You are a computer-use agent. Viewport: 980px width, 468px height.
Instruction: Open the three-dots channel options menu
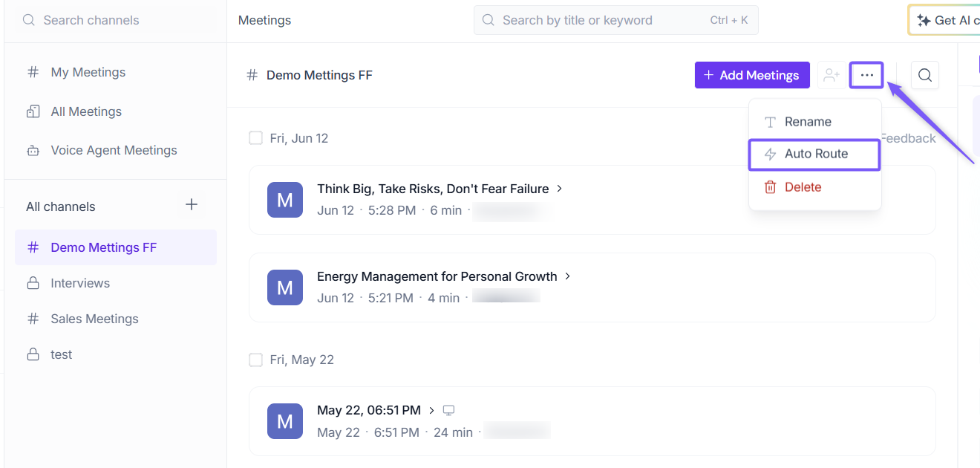pyautogui.click(x=866, y=75)
